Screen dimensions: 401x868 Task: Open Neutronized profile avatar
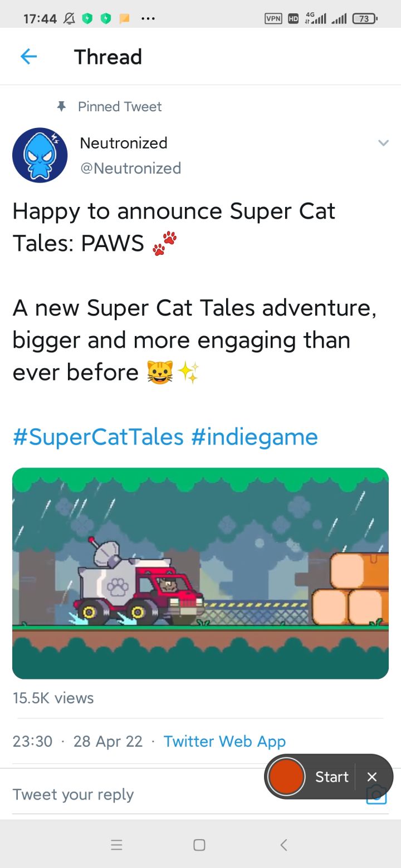click(x=40, y=155)
